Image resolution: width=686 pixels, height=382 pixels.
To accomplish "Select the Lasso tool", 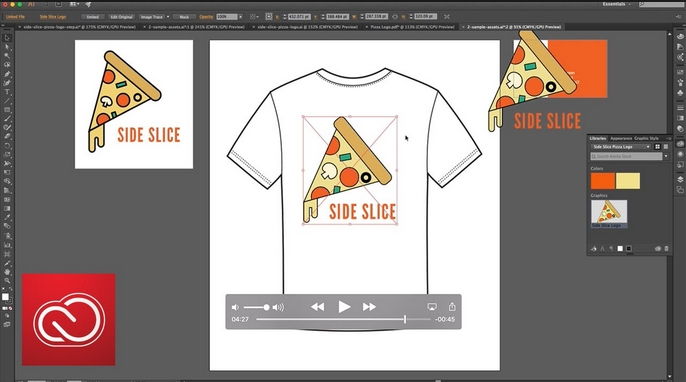I will click(7, 65).
